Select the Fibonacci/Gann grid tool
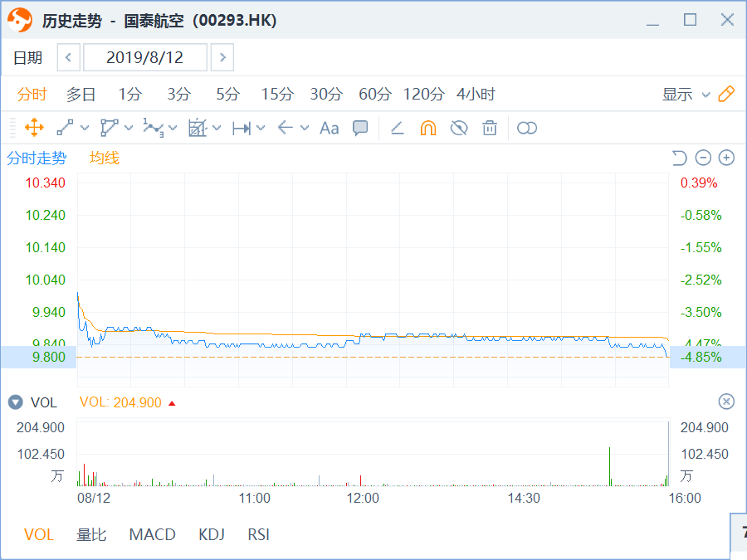 (x=198, y=128)
